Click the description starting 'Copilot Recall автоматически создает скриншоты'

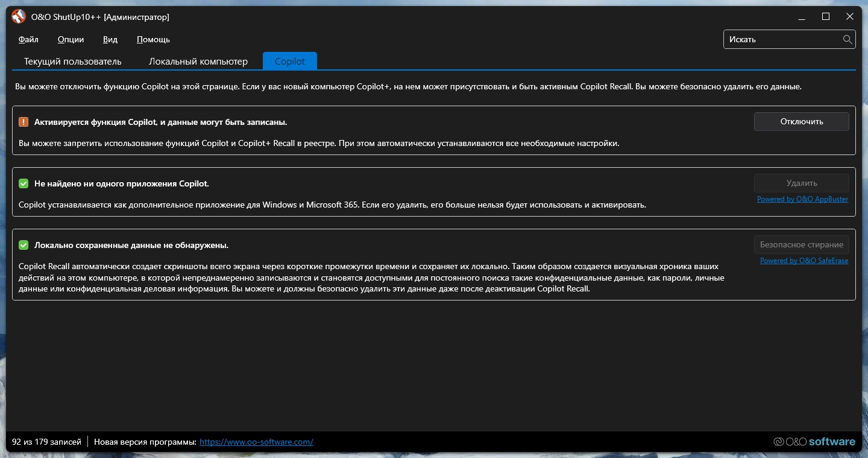pos(371,277)
